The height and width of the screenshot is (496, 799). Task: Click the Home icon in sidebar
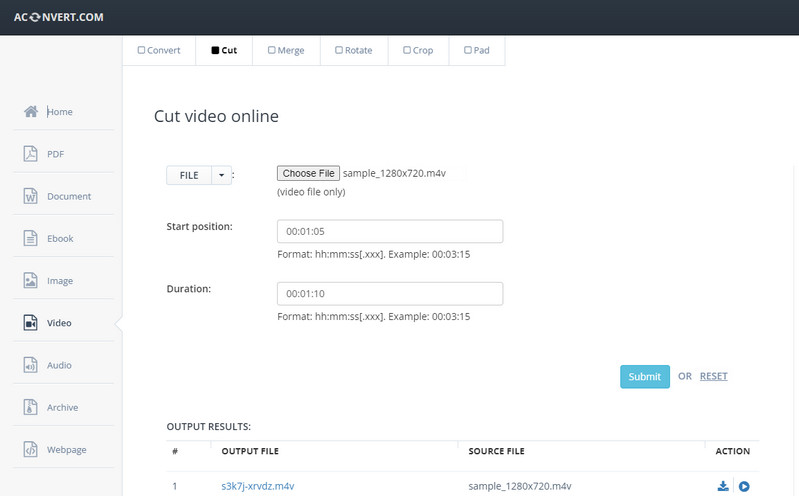pos(31,112)
